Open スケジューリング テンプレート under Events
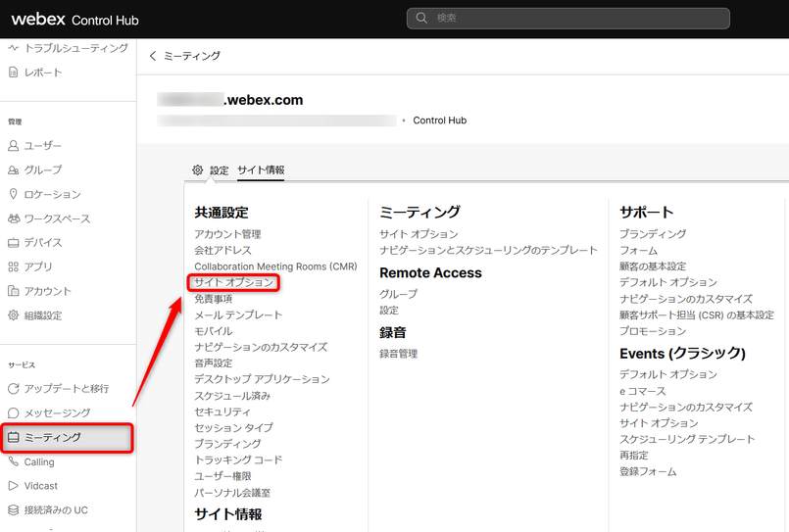Screen dimensions: 789x532 pyautogui.click(x=687, y=440)
